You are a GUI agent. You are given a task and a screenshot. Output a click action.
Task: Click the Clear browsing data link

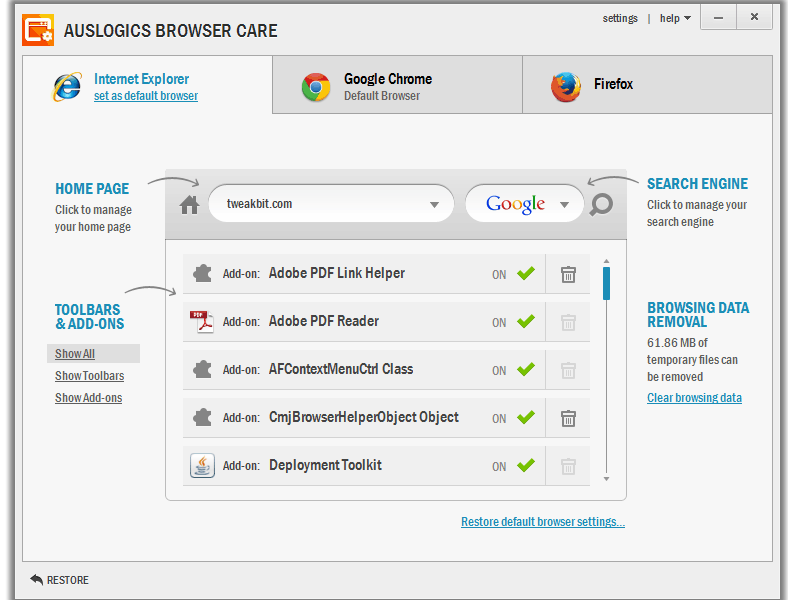[694, 397]
